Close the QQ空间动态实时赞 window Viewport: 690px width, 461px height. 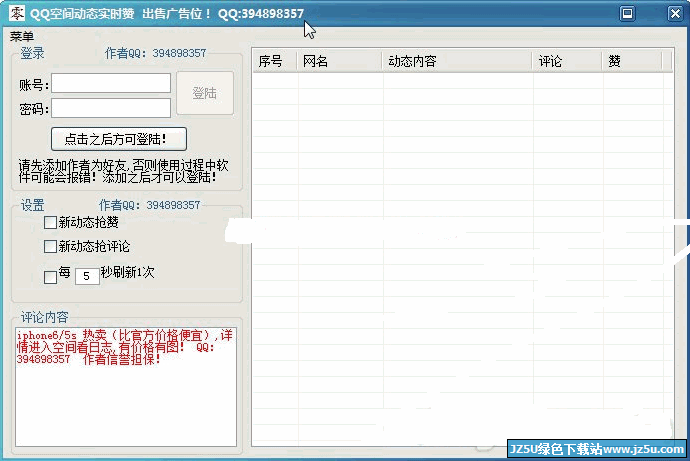(675, 14)
